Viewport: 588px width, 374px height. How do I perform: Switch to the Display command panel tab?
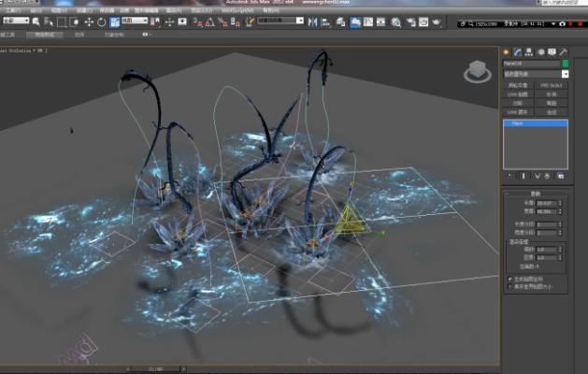point(552,52)
